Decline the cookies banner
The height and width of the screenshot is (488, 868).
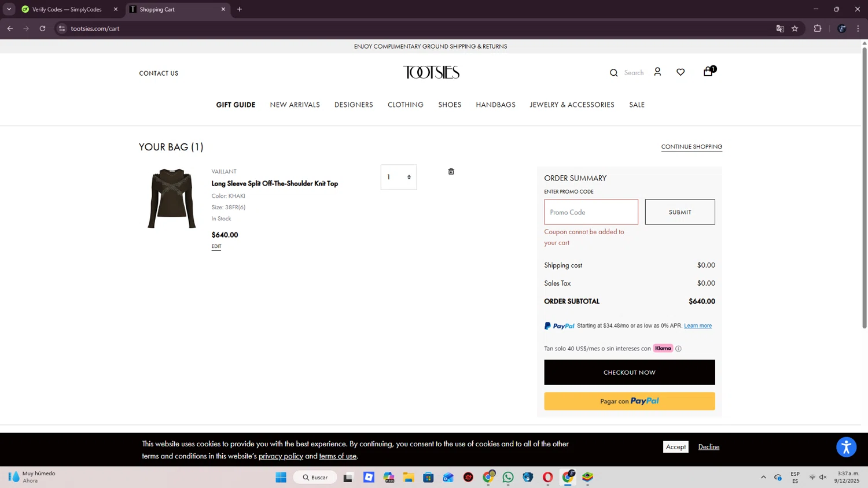coord(709,447)
